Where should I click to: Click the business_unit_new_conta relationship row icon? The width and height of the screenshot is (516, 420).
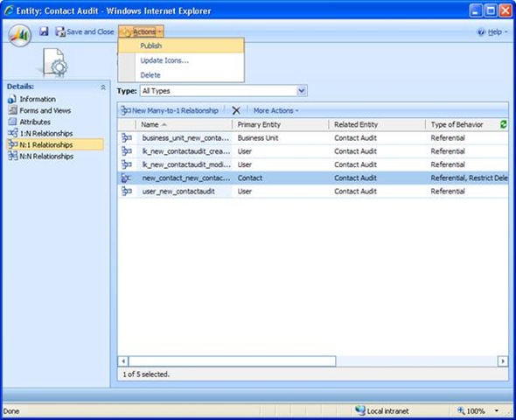pyautogui.click(x=126, y=138)
